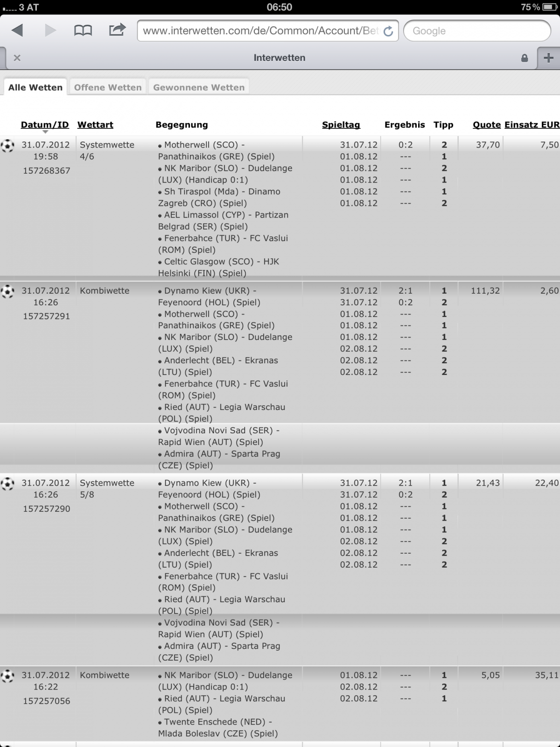Tap the Safari back arrow
Screen dimensions: 560x747
[x=17, y=31]
